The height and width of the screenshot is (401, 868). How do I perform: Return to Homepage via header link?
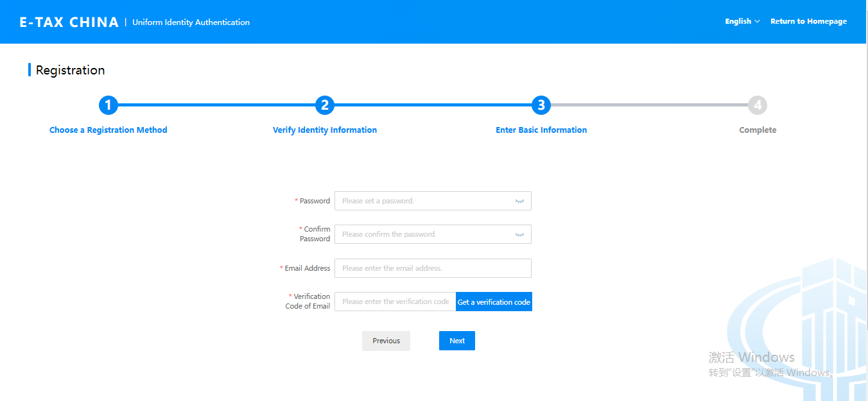pyautogui.click(x=808, y=21)
